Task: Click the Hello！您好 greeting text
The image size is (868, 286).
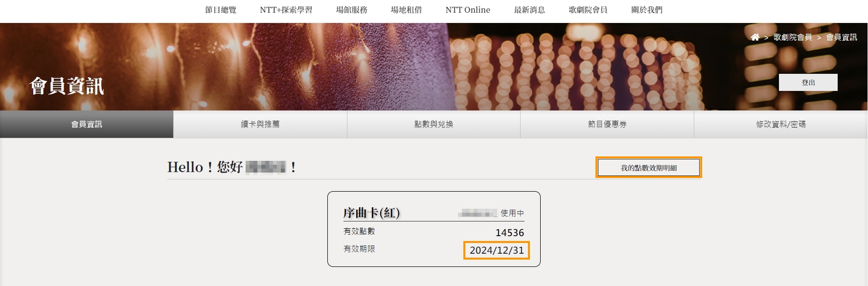Action: [205, 167]
